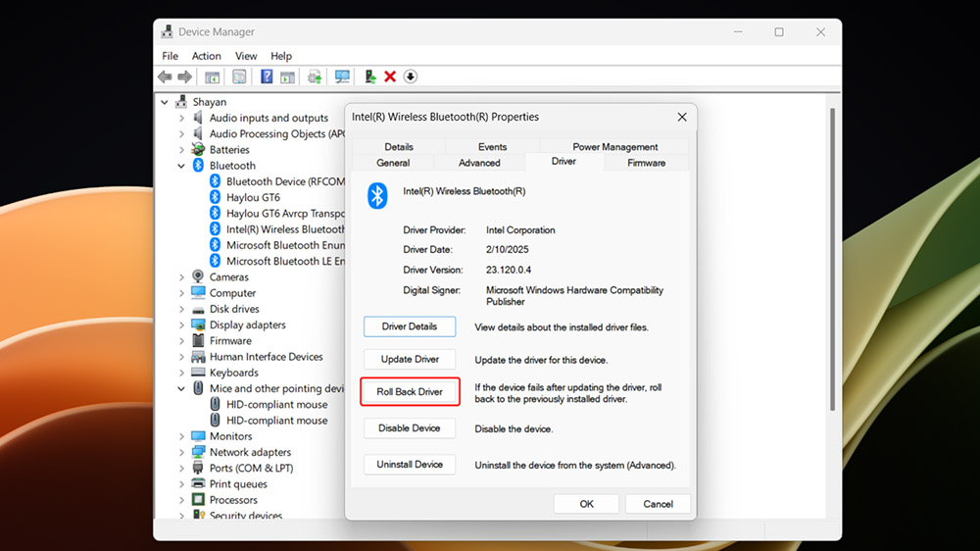
Task: Click the Roll Back Driver button
Action: pos(410,391)
